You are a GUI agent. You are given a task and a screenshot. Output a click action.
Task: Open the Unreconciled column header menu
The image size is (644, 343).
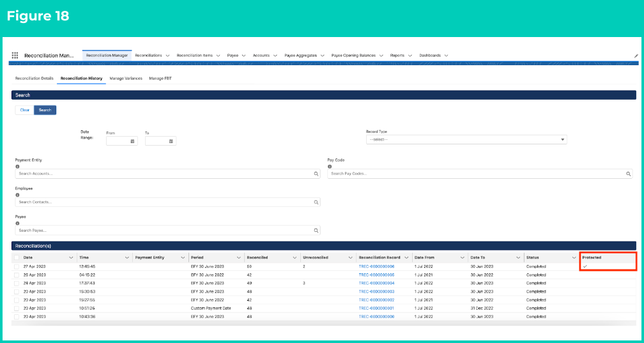coord(350,257)
